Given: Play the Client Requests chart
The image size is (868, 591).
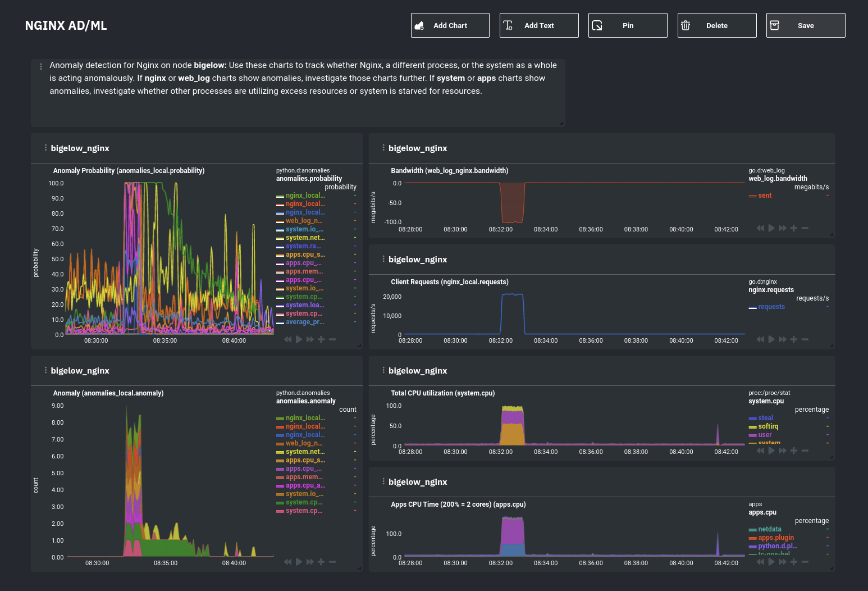Looking at the screenshot, I should coord(771,339).
